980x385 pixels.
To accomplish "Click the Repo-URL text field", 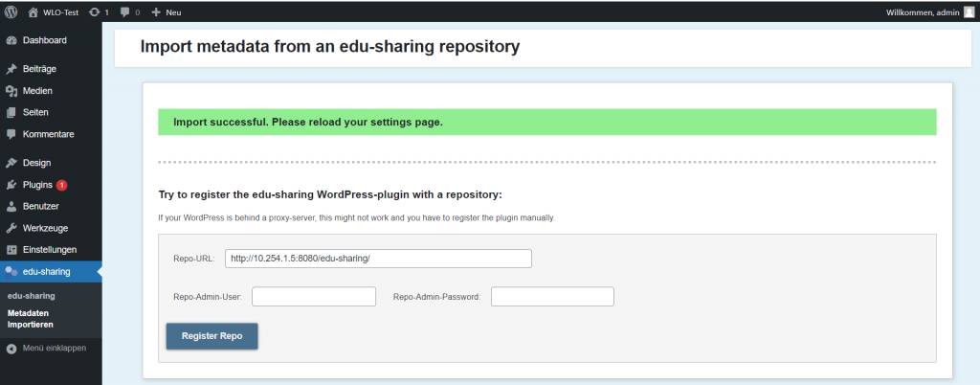I will [378, 259].
